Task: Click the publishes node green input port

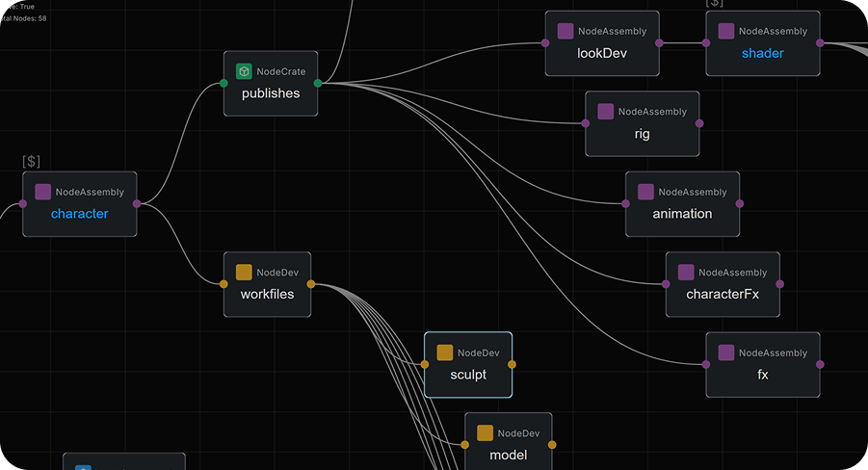Action: tap(224, 83)
